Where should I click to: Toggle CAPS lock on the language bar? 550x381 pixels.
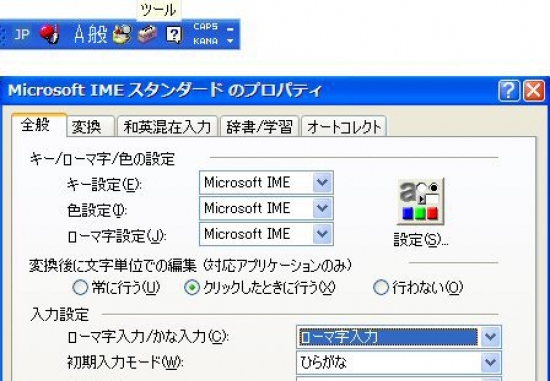pos(206,27)
